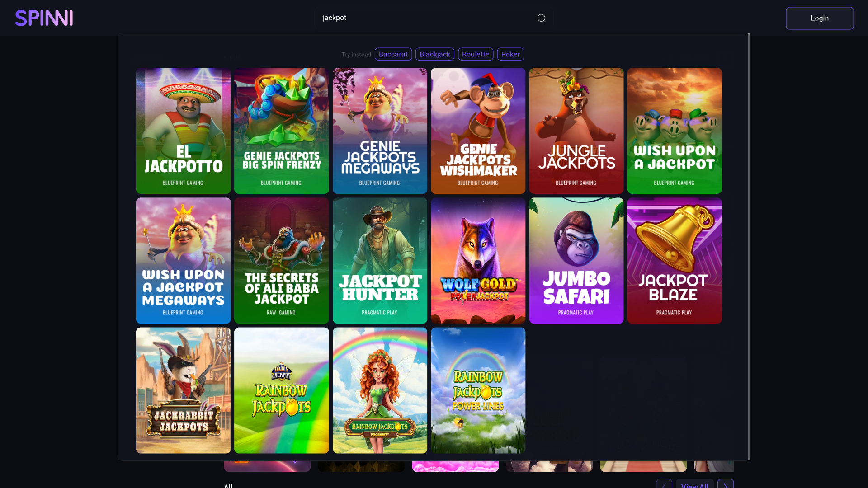
Task: Click the left arrow to scroll games back
Action: [x=664, y=484]
